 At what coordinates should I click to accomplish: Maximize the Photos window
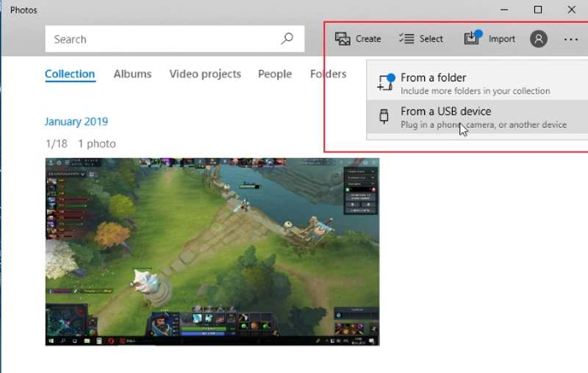pyautogui.click(x=538, y=10)
